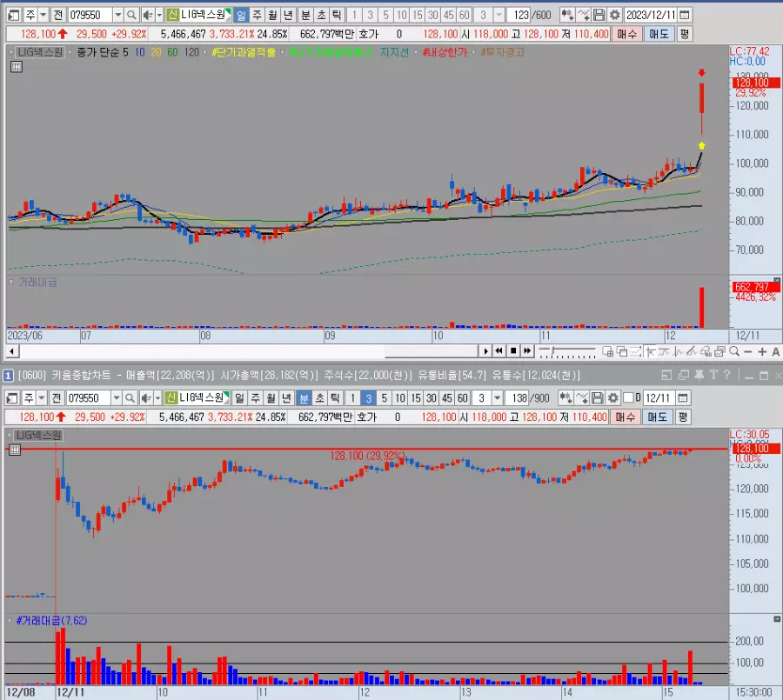Open the 주 type dropdown arrow in top chart

[43, 15]
